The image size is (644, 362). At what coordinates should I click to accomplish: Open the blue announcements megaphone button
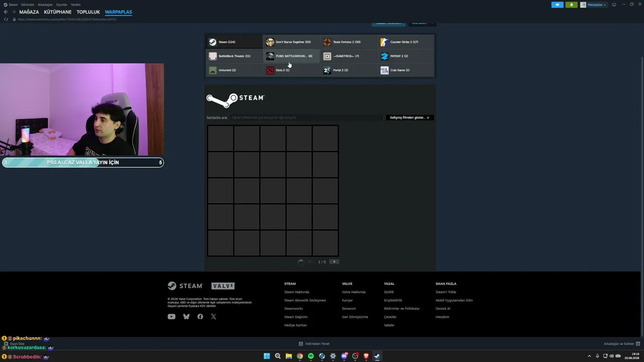click(x=557, y=5)
